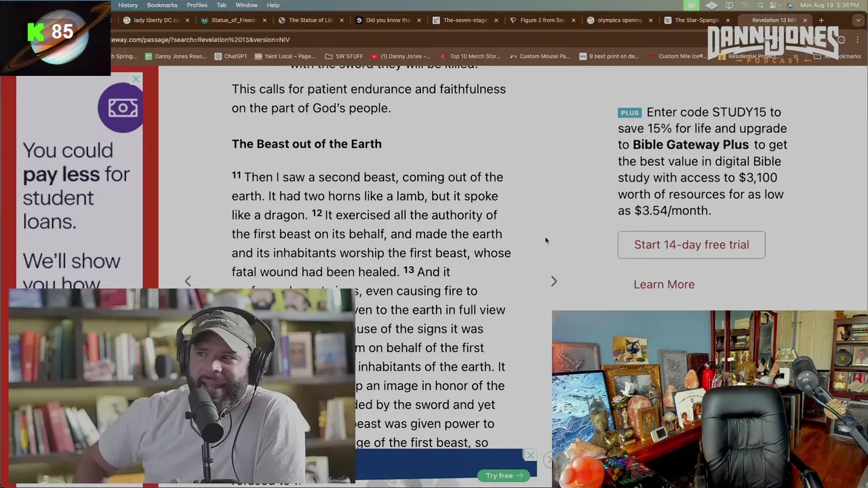The image size is (868, 488).
Task: Close the bottom banner ad
Action: (x=530, y=455)
